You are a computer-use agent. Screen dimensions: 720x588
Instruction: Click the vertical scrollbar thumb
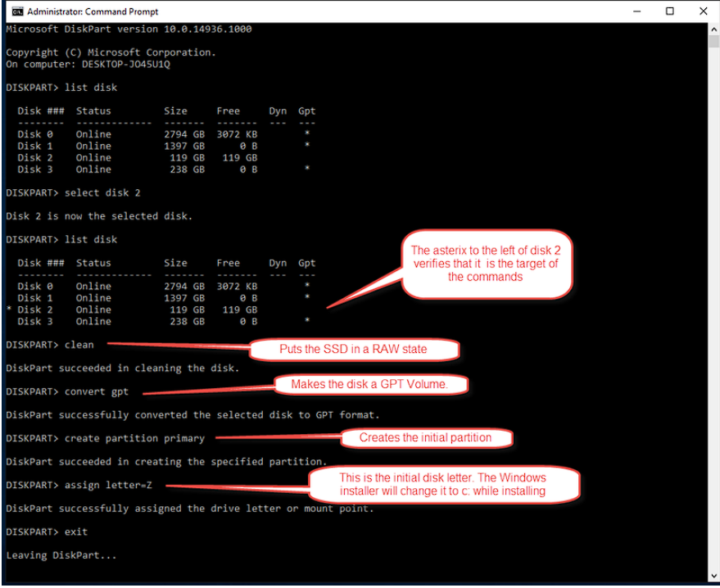pyautogui.click(x=713, y=43)
